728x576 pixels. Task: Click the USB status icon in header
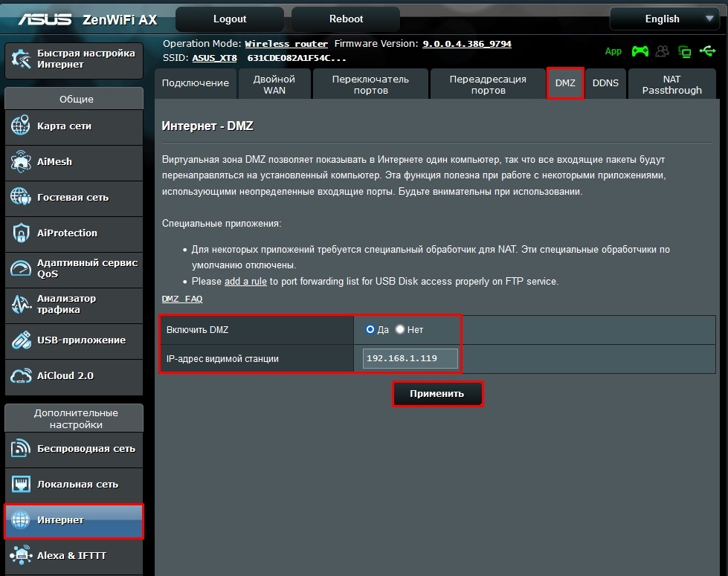pyautogui.click(x=706, y=51)
